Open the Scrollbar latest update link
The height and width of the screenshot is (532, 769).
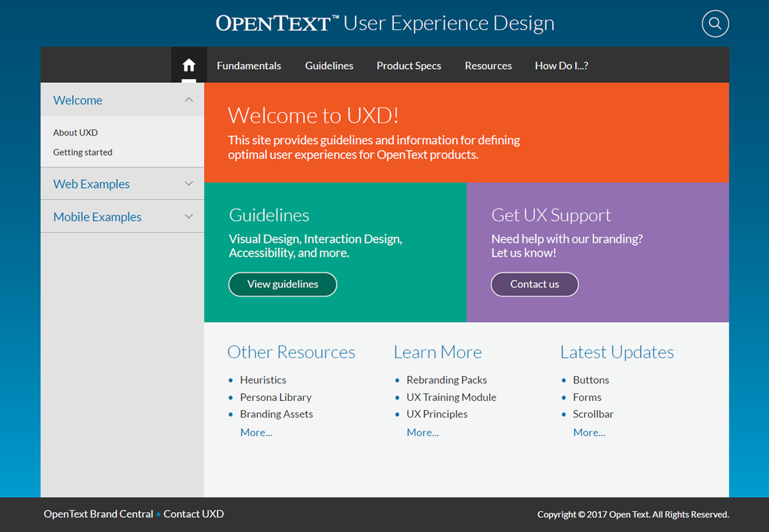(593, 414)
